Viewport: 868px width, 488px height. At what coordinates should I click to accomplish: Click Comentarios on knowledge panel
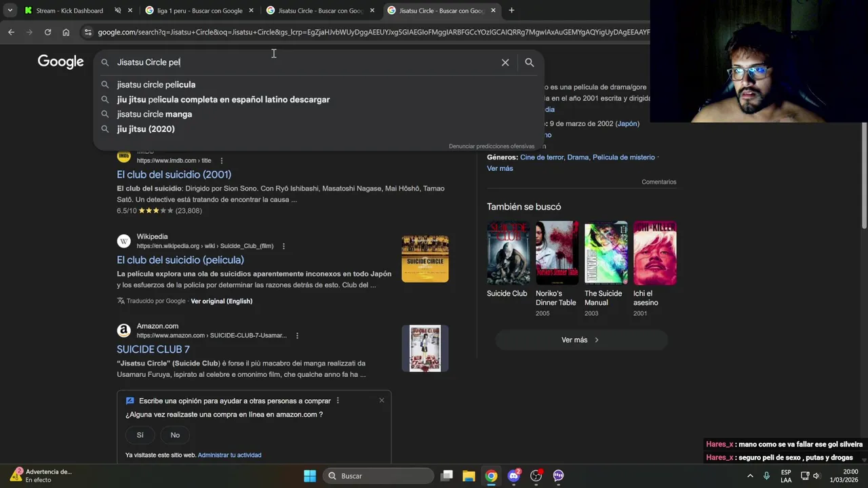pos(659,182)
